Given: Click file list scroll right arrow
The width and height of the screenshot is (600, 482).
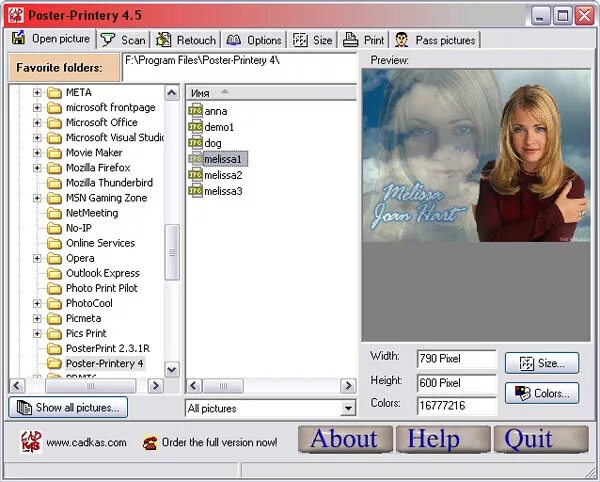Looking at the screenshot, I should pyautogui.click(x=348, y=386).
